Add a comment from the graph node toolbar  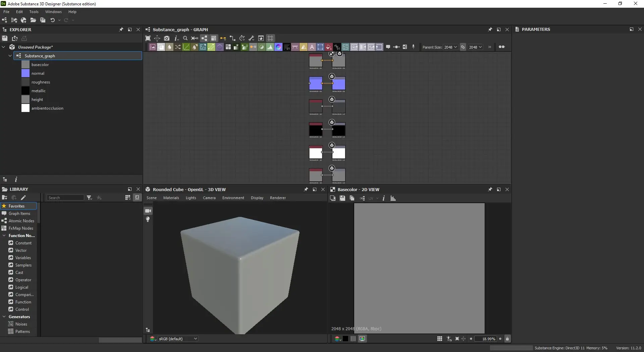pos(388,47)
